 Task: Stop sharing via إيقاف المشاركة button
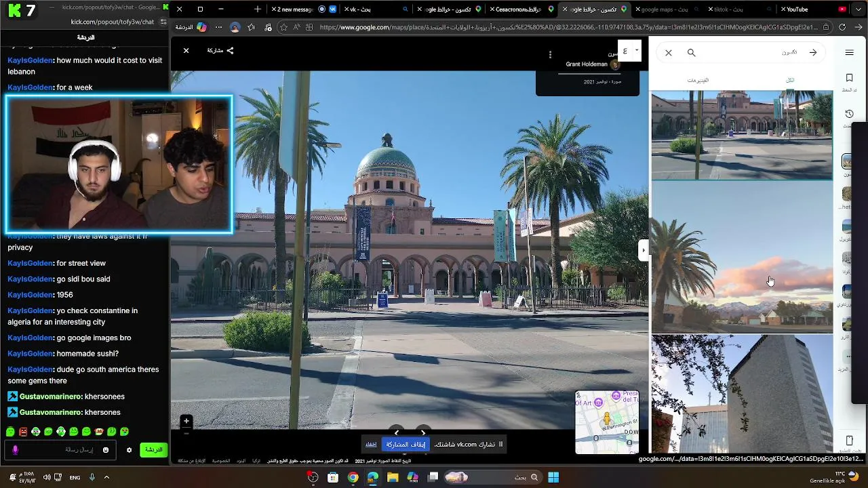click(x=406, y=445)
